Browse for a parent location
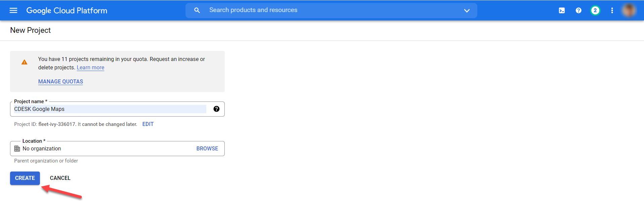644x201 pixels. pos(207,148)
